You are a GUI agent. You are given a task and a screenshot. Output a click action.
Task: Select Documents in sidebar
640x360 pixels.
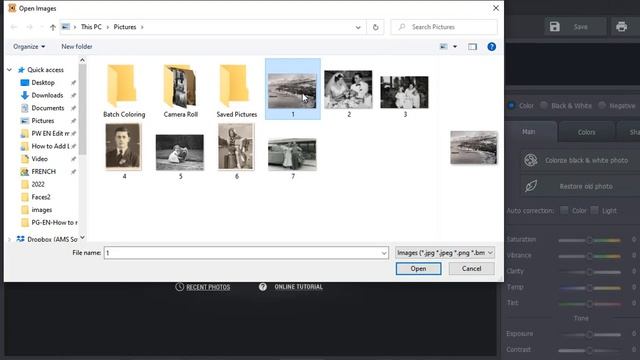(48, 108)
